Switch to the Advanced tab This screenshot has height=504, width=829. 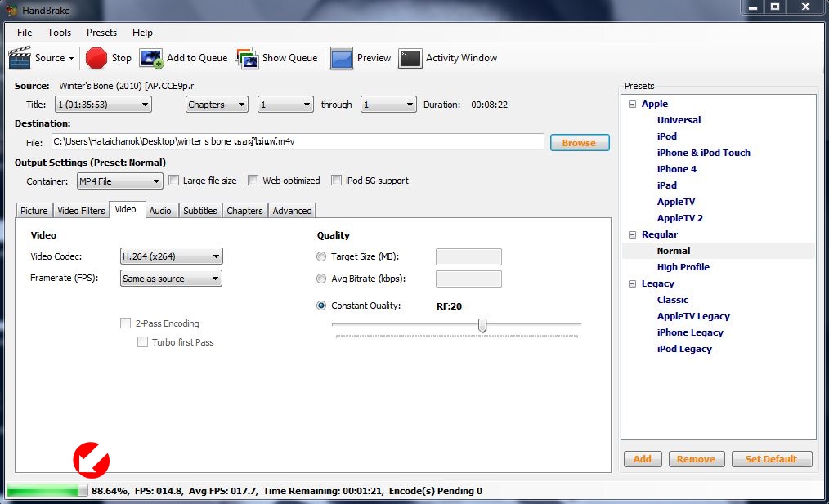pyautogui.click(x=292, y=210)
